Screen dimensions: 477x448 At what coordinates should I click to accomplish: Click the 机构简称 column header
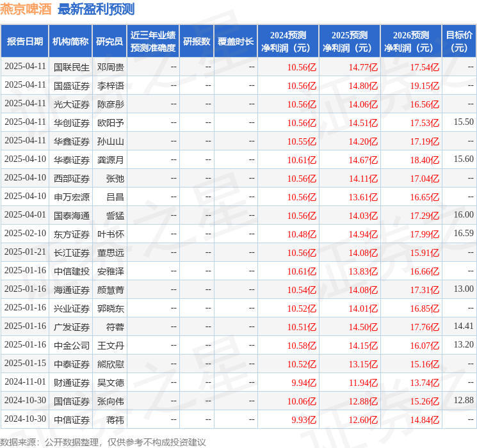click(x=70, y=42)
